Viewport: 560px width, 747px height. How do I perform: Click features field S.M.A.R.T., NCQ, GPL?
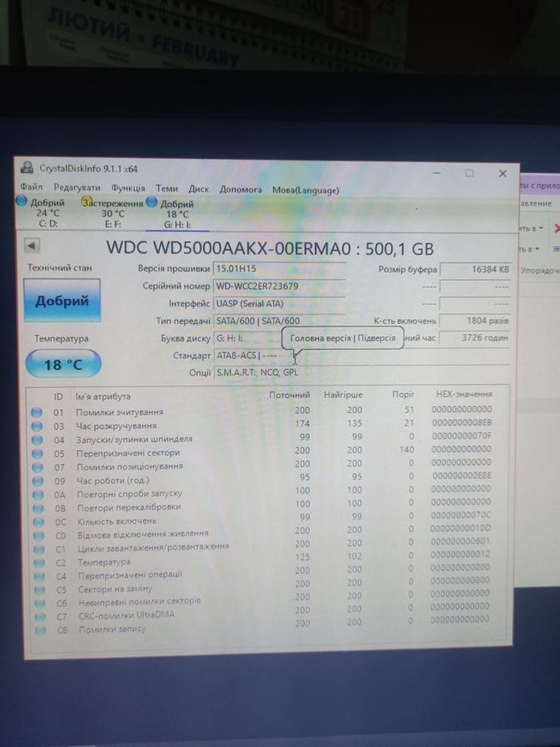click(x=362, y=372)
